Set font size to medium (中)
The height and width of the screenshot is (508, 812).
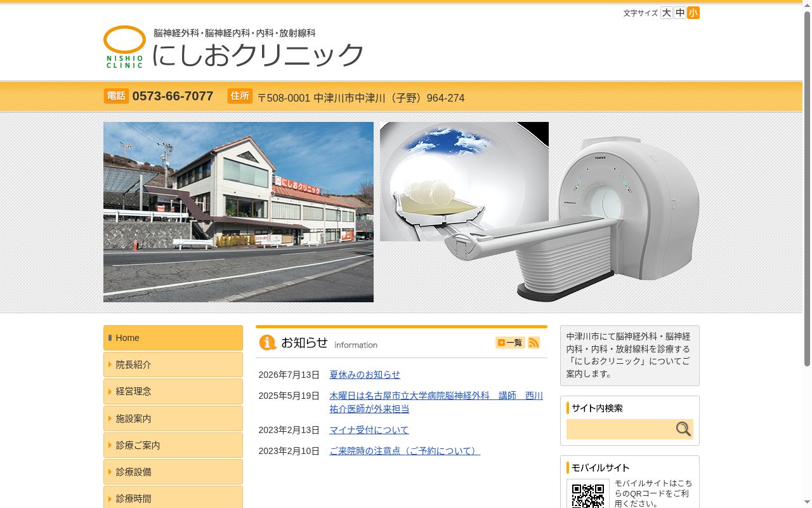679,13
